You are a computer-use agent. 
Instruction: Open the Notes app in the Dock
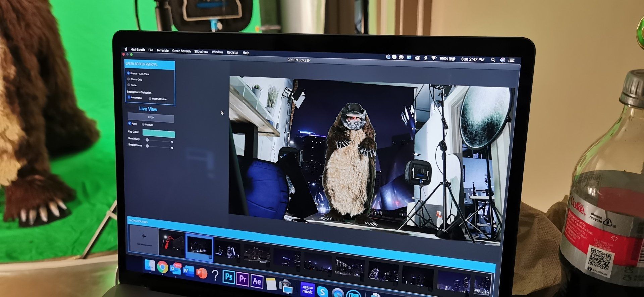(271, 284)
